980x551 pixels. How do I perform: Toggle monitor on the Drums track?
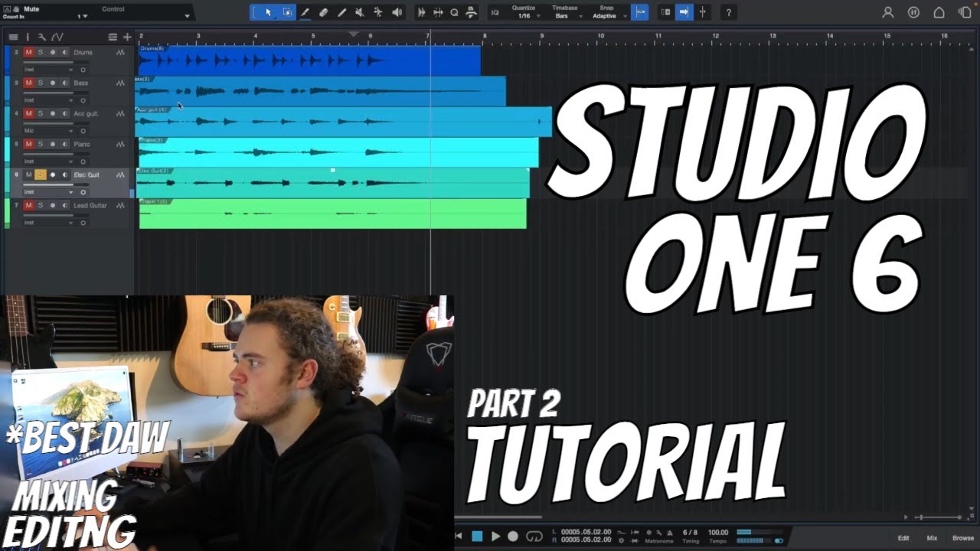pyautogui.click(x=65, y=52)
